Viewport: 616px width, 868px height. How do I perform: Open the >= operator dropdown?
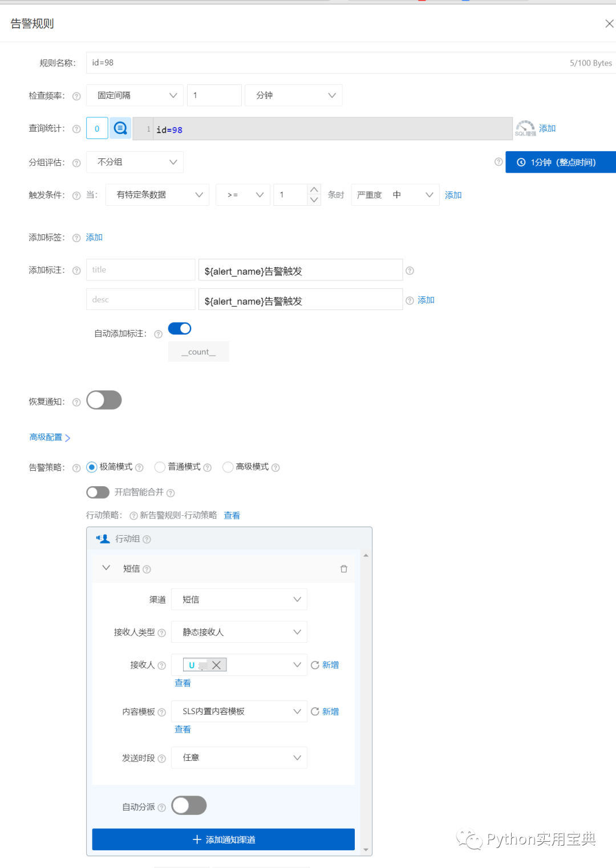(243, 195)
